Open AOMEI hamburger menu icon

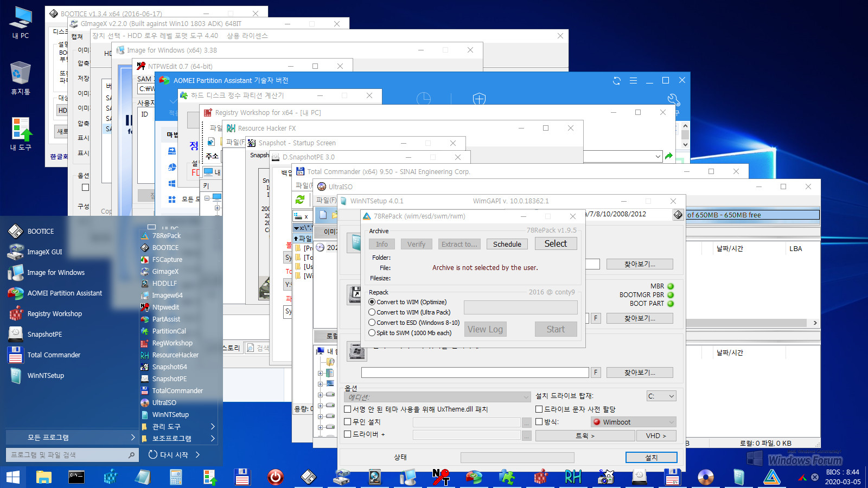(x=633, y=80)
